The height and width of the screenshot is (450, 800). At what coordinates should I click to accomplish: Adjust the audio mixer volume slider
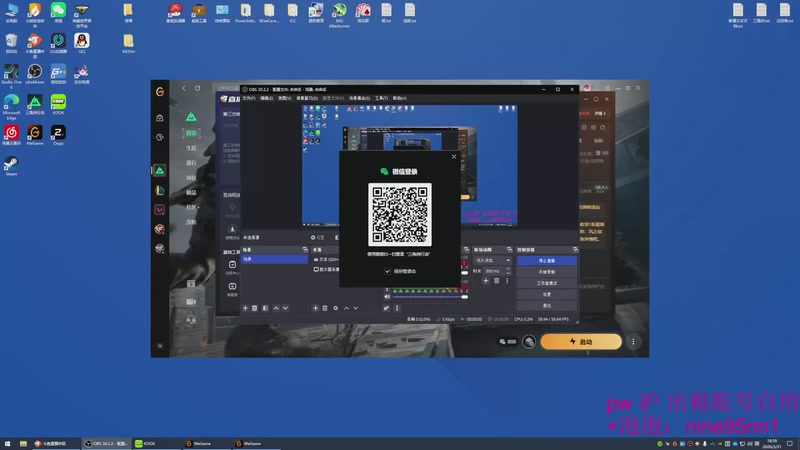(x=430, y=296)
